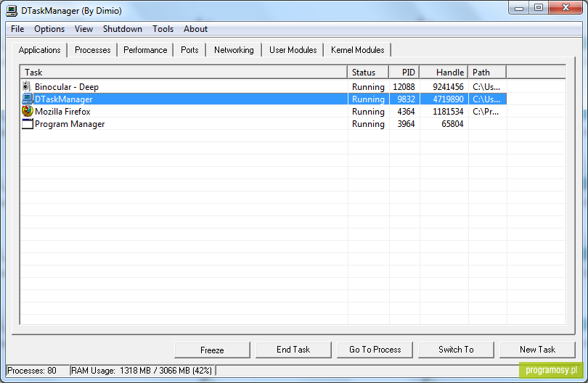The width and height of the screenshot is (588, 383).
Task: Open the View menu
Action: pyautogui.click(x=83, y=29)
